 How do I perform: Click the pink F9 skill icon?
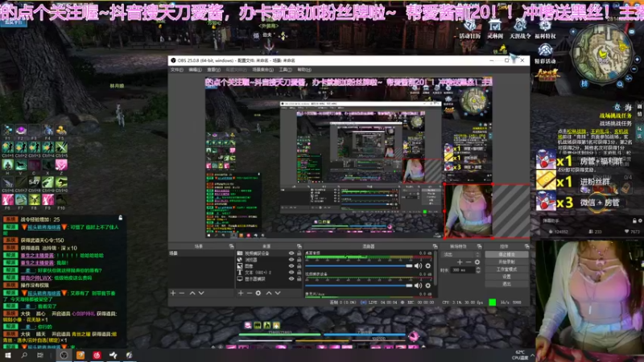(x=48, y=200)
